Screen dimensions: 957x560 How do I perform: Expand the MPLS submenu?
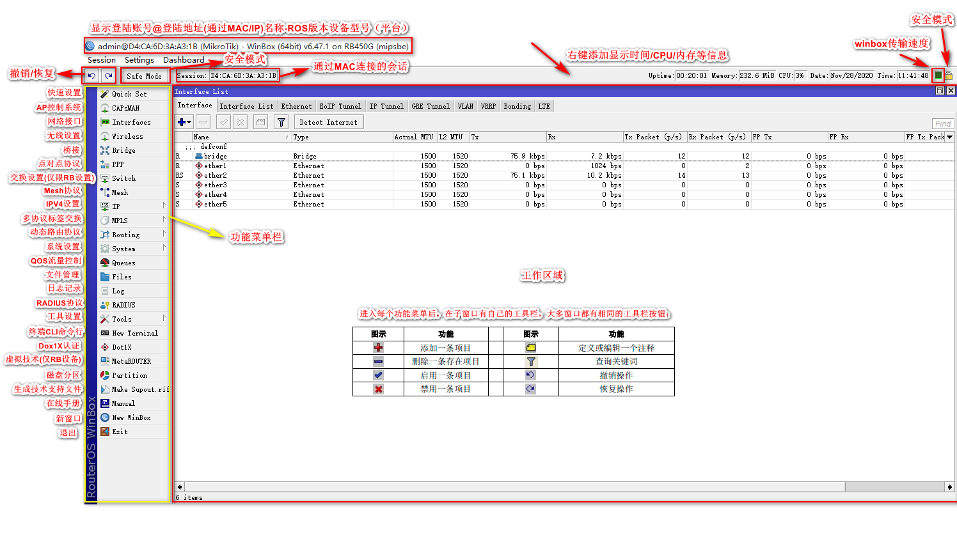[x=134, y=221]
